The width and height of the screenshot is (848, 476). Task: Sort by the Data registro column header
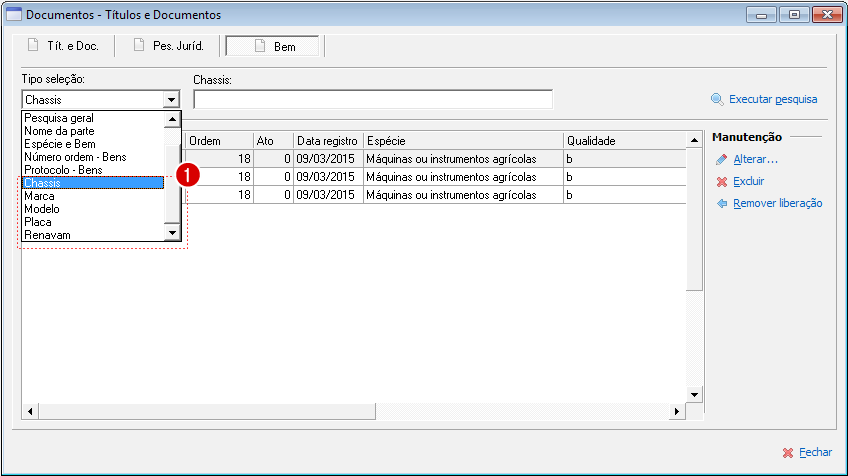327,141
